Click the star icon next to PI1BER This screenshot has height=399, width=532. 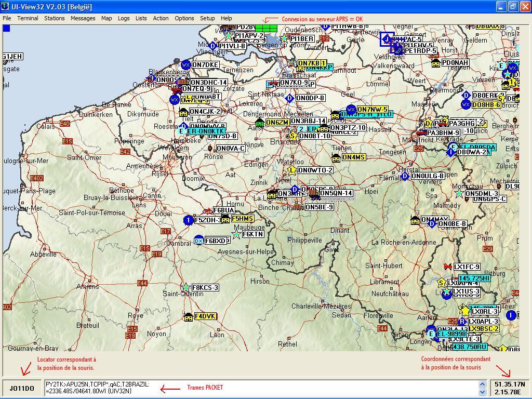point(284,38)
